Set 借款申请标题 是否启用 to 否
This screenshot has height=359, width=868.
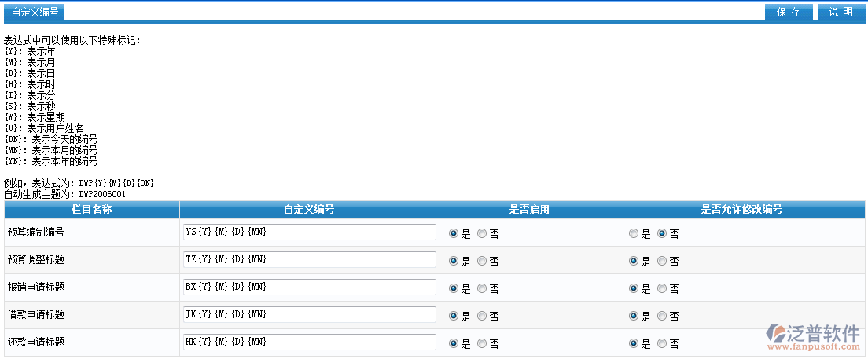pyautogui.click(x=482, y=316)
